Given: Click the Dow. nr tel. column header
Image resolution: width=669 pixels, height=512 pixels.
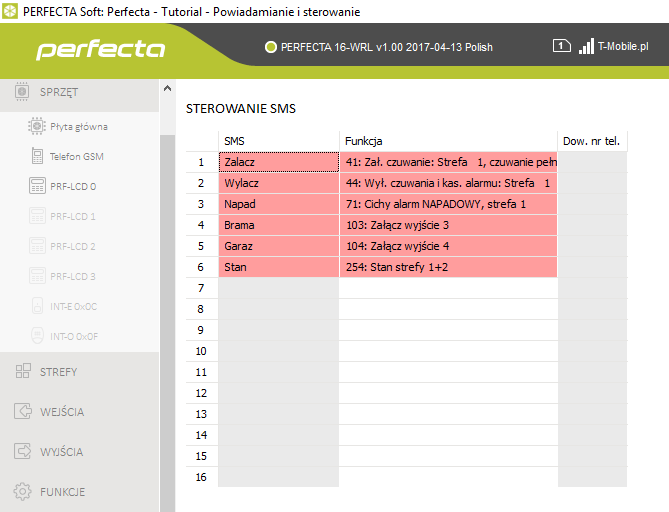Looking at the screenshot, I should (593, 141).
